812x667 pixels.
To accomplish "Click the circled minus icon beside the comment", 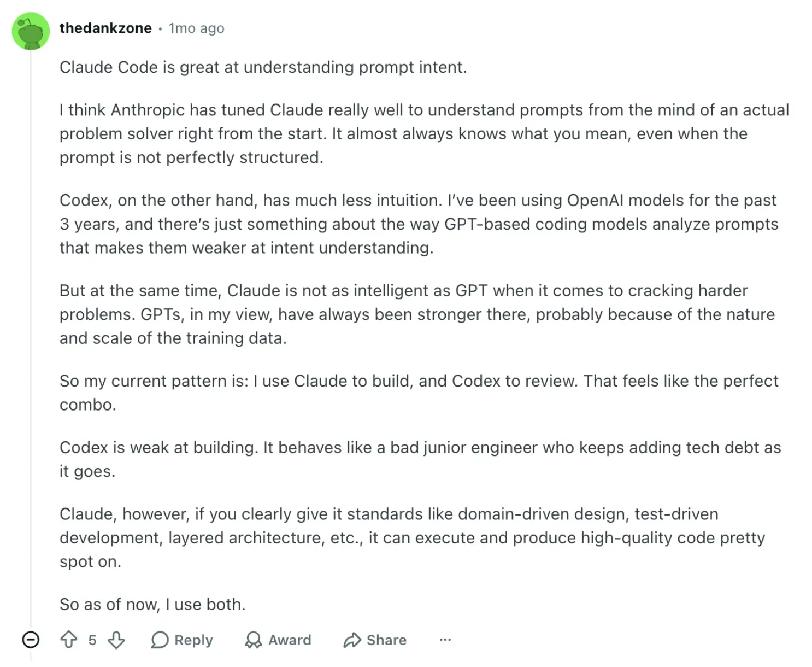I will (x=31, y=640).
